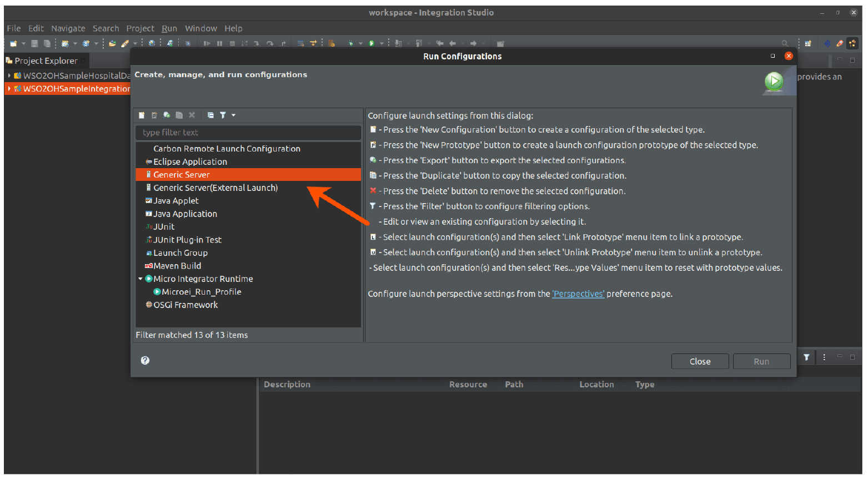Open the Project menu

pyautogui.click(x=140, y=28)
